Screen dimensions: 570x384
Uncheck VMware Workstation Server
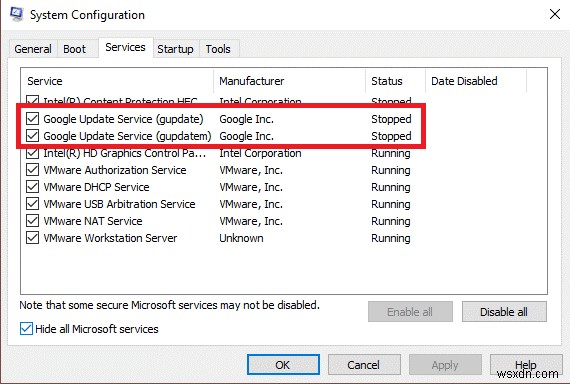tap(32, 238)
